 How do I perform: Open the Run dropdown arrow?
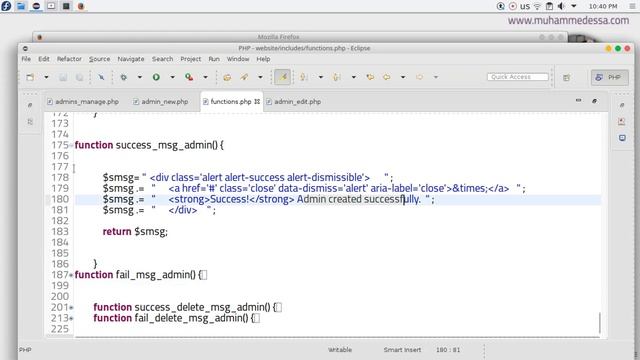pyautogui.click(x=172, y=77)
